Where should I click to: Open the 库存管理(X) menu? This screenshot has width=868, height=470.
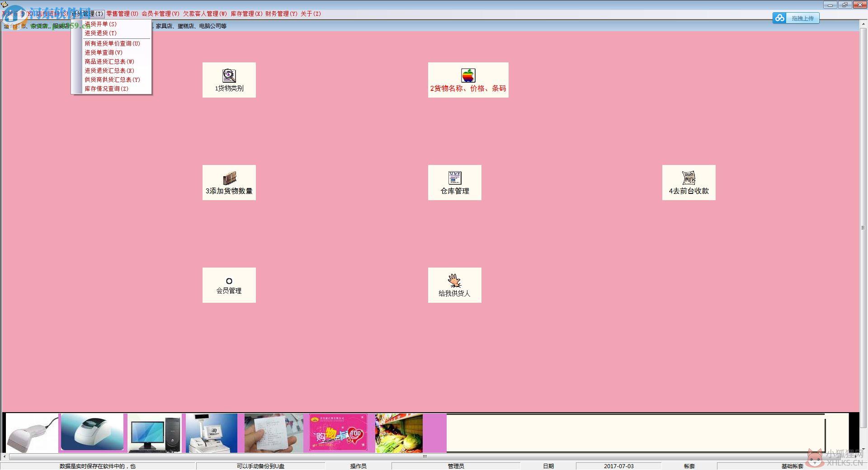[246, 14]
